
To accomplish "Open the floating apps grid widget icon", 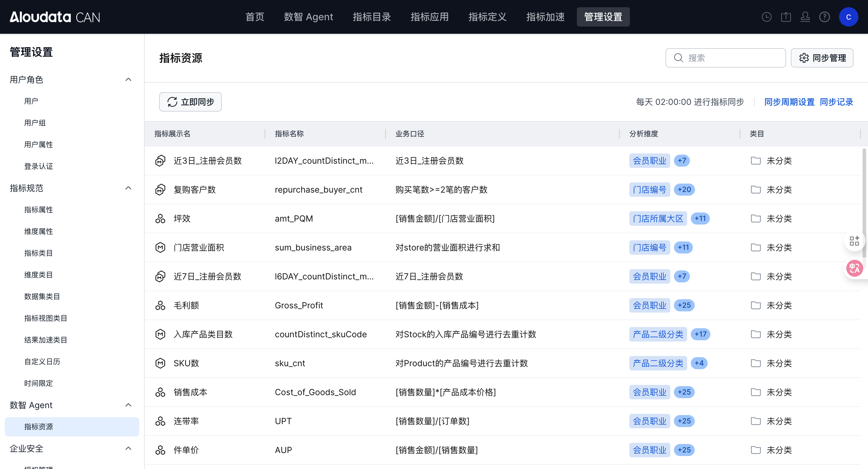I will 854,241.
